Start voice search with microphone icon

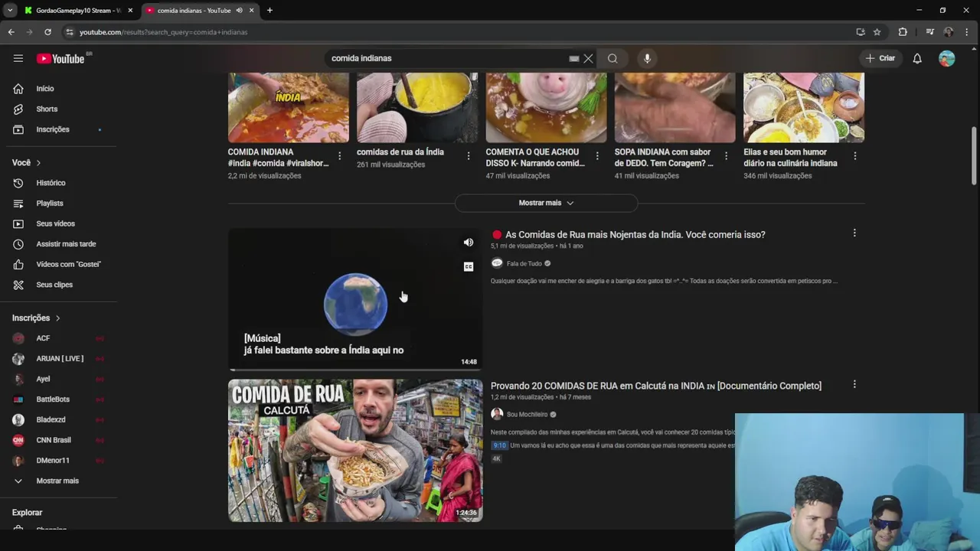click(x=647, y=58)
